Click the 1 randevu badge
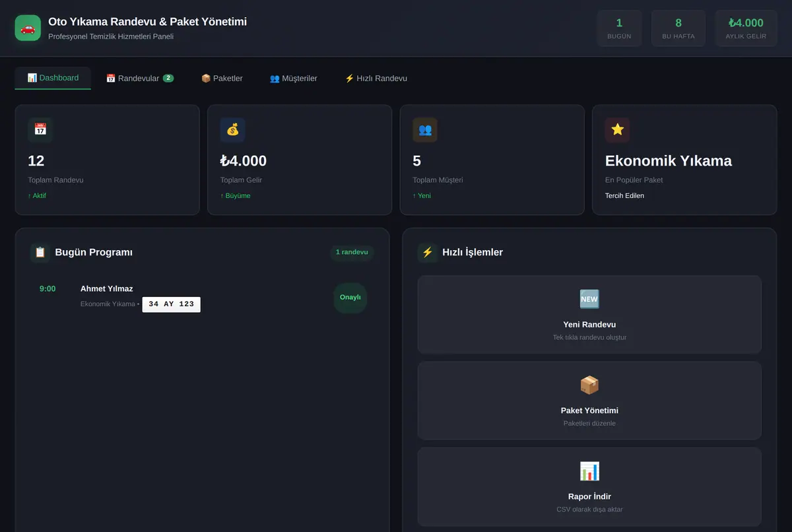Image resolution: width=792 pixels, height=532 pixels. (x=352, y=252)
